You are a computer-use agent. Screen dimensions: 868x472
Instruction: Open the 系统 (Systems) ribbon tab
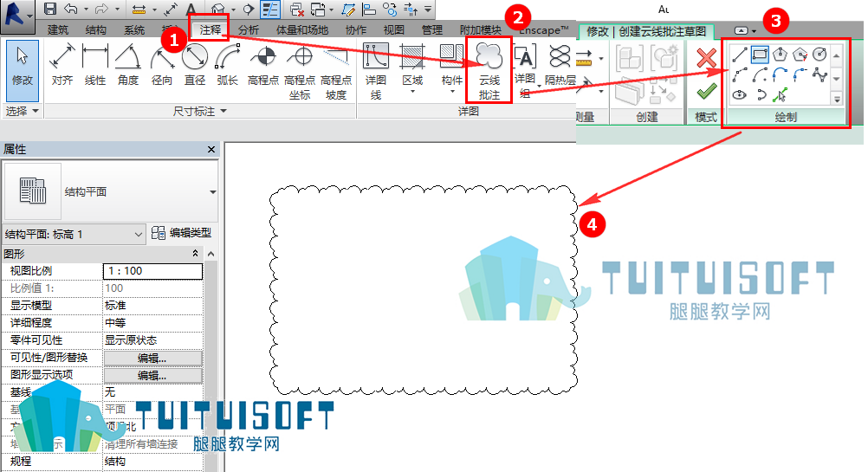click(x=134, y=30)
